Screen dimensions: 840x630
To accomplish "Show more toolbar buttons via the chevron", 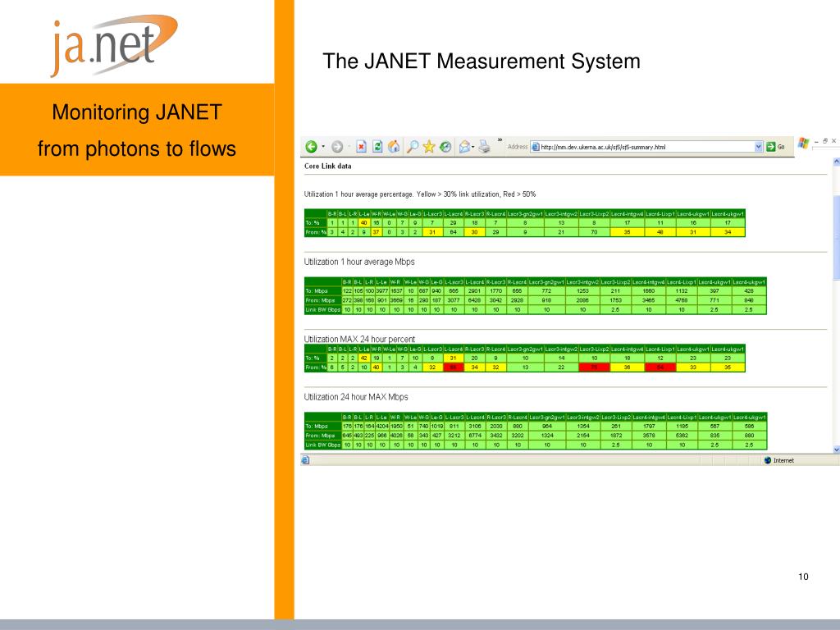I will click(x=500, y=140).
